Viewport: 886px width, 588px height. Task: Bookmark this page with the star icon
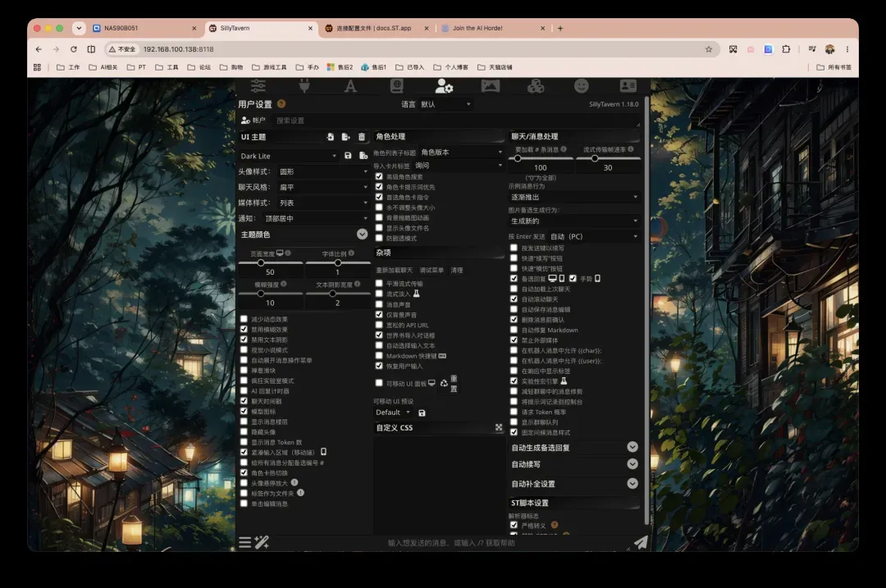[x=709, y=49]
